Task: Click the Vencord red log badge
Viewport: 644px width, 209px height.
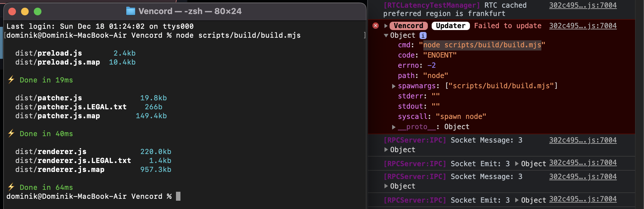Action: coord(408,26)
